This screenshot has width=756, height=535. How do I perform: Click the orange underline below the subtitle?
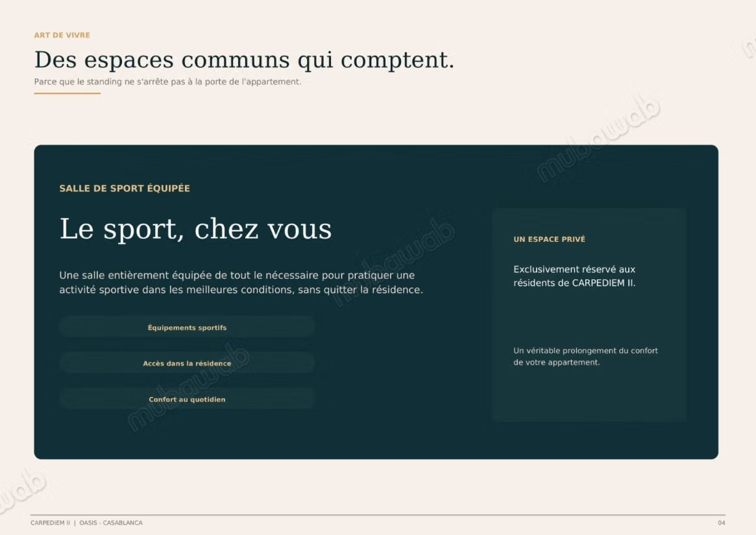pyautogui.click(x=67, y=93)
